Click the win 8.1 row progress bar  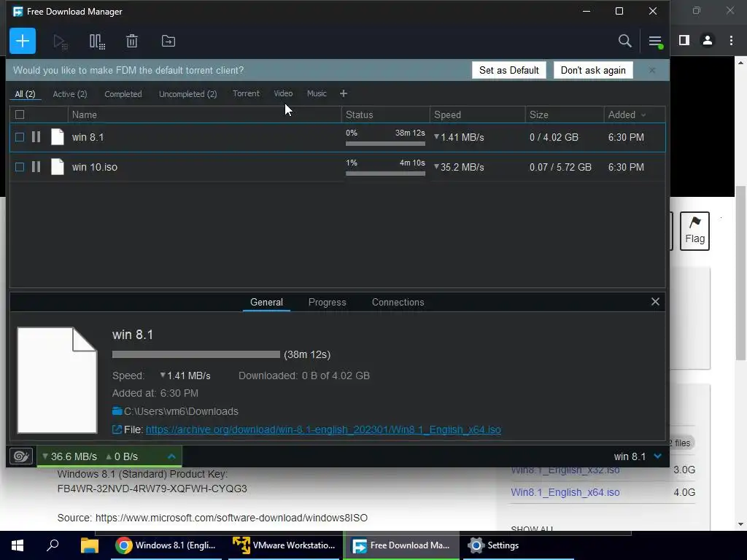385,144
